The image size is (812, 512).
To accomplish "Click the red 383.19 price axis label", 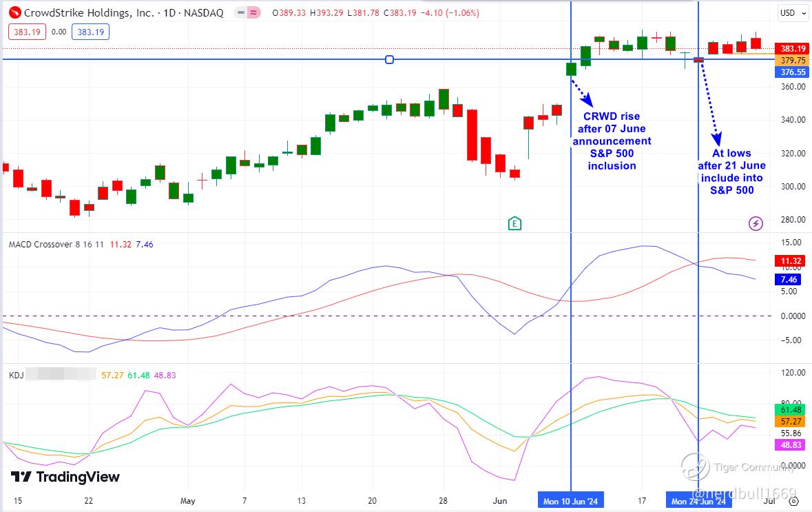I will [x=792, y=49].
